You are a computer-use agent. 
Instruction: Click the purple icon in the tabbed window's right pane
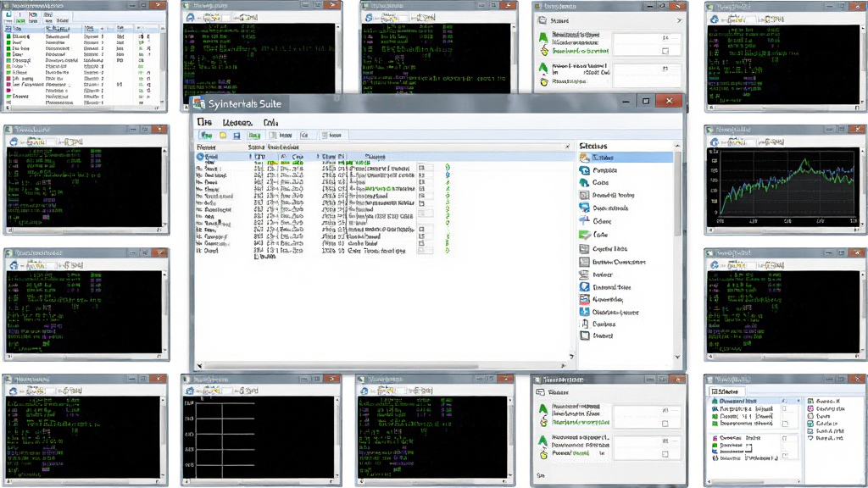[x=810, y=408]
